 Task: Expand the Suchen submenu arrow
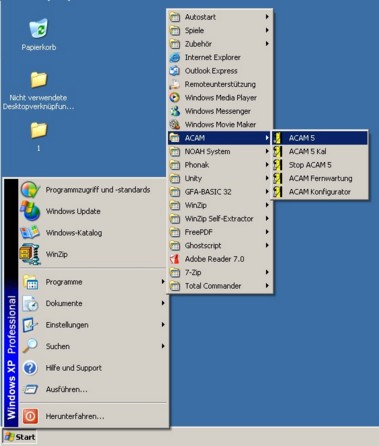(x=163, y=346)
